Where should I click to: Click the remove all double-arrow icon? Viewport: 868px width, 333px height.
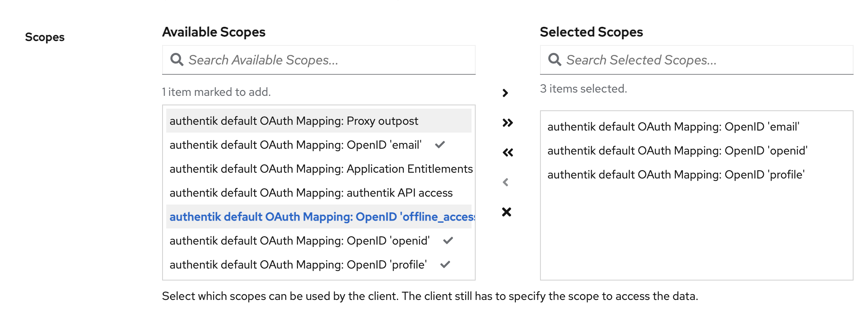click(x=507, y=152)
